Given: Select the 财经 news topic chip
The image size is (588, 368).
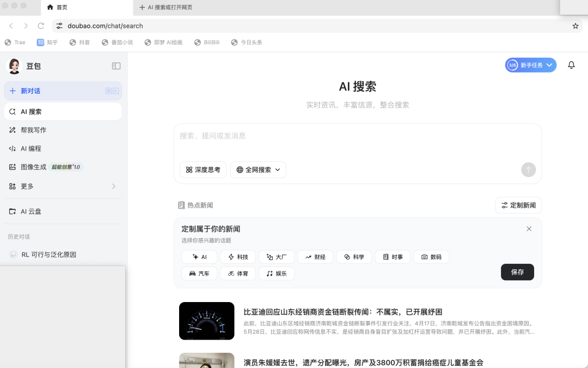Looking at the screenshot, I should click(x=315, y=257).
